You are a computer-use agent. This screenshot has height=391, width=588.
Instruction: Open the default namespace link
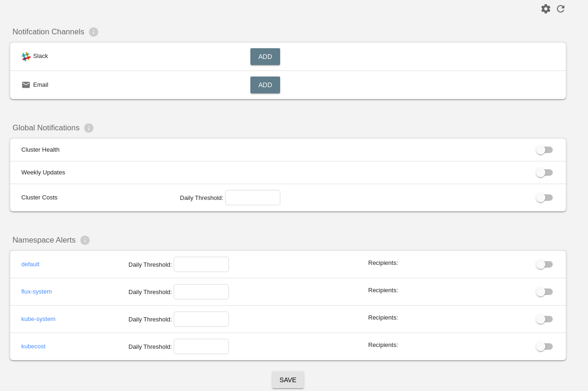(30, 264)
